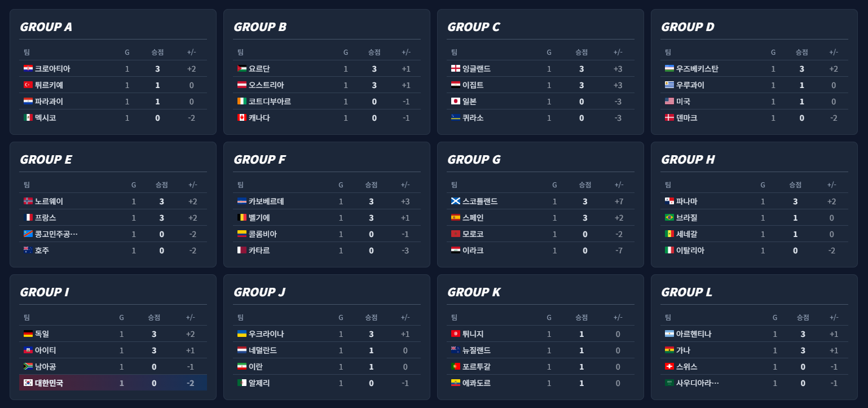The height and width of the screenshot is (408, 868).
Task: Click the Scotland flag icon in Group G
Action: [456, 201]
